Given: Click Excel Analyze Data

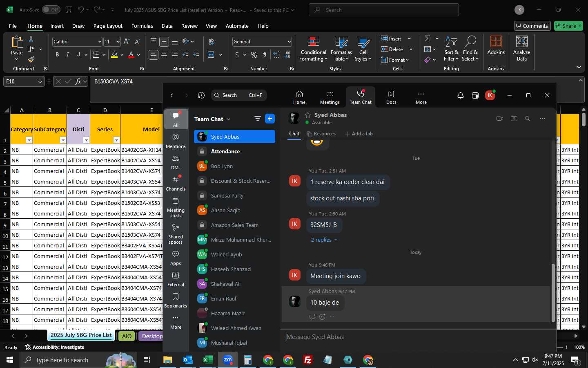Looking at the screenshot, I should 521,48.
